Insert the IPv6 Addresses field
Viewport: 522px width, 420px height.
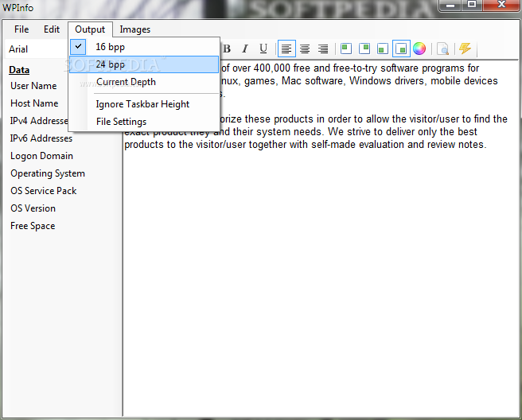coord(41,138)
